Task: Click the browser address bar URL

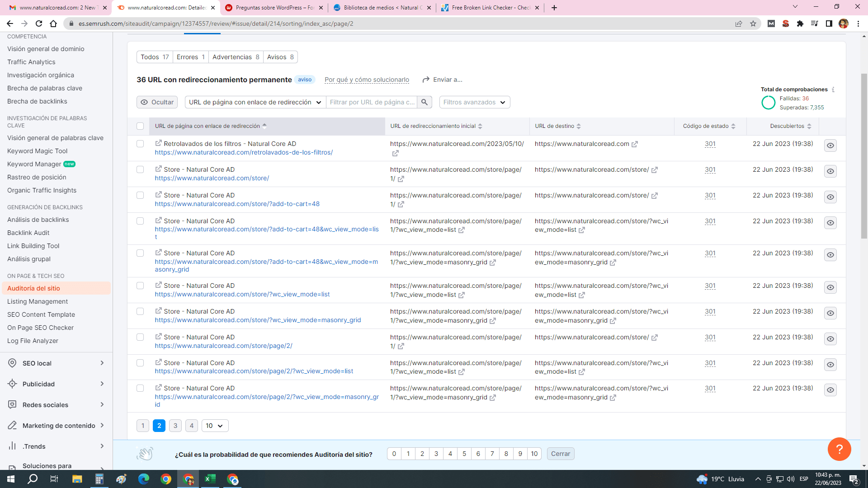Action: [216, 23]
